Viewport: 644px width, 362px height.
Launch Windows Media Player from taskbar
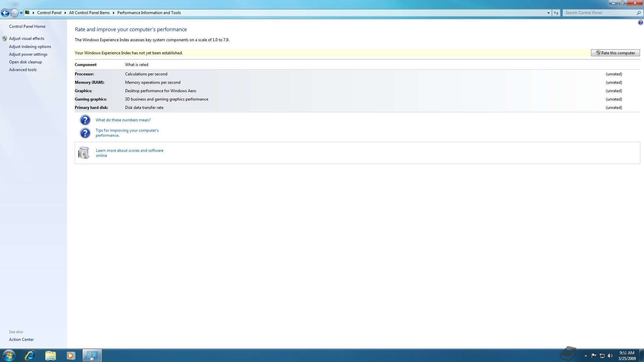click(x=71, y=355)
